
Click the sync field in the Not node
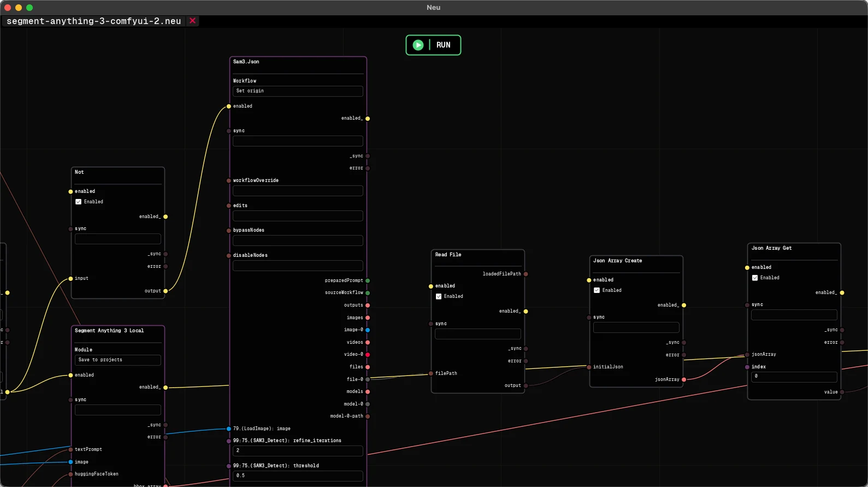coord(118,239)
